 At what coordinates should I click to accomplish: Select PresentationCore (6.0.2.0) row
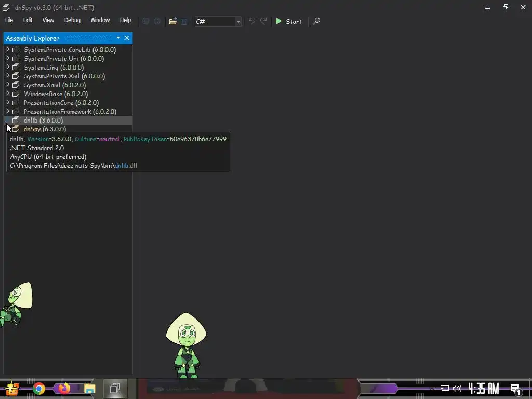click(x=68, y=102)
